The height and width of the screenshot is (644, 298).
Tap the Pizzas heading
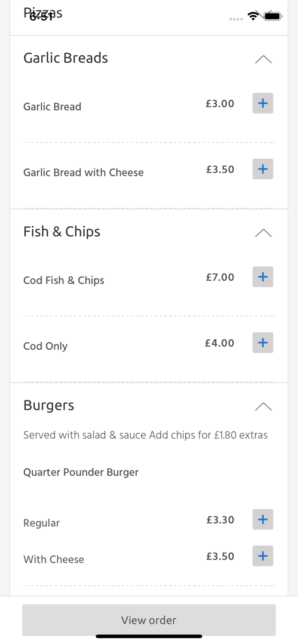(43, 13)
